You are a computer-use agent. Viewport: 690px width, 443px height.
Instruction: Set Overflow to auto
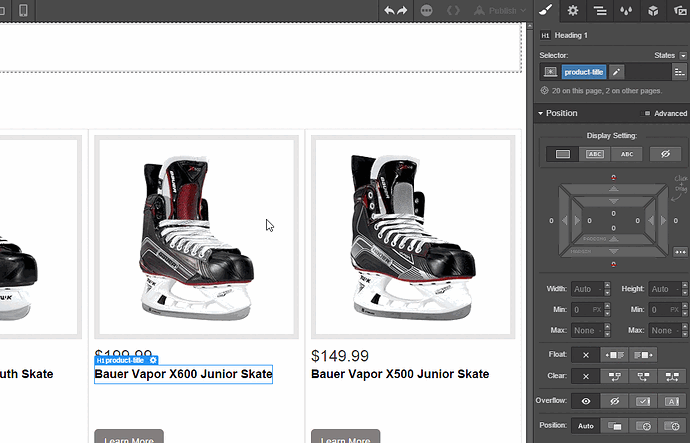click(672, 401)
